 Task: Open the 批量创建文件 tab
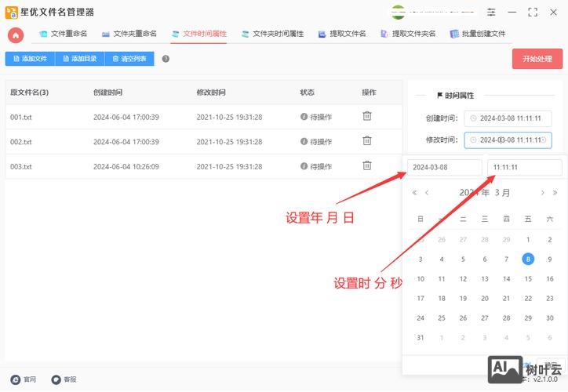click(x=478, y=34)
